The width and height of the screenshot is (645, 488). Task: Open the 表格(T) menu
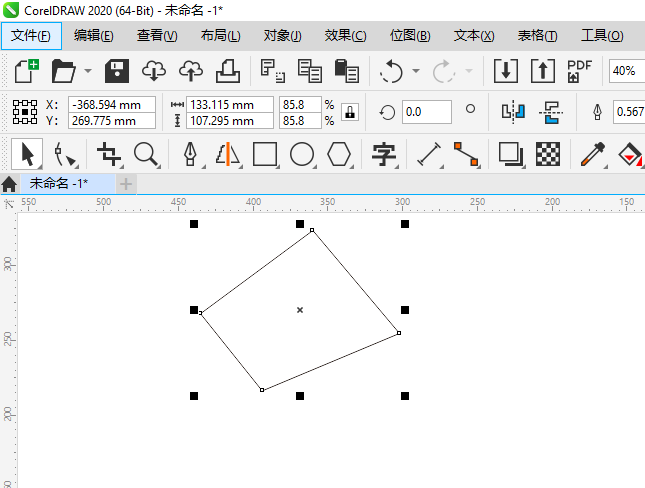point(537,36)
